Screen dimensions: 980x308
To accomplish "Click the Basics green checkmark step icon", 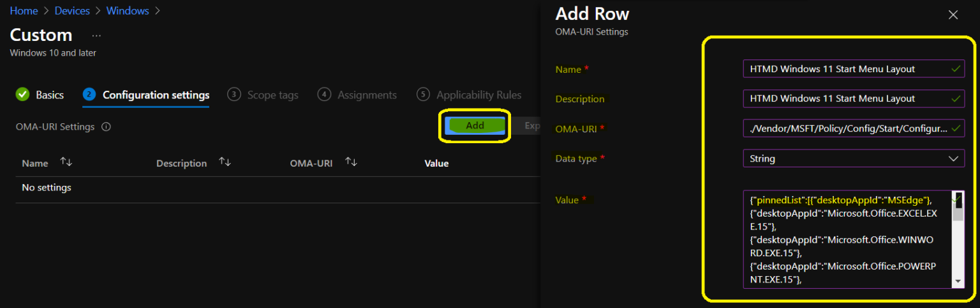I will click(x=23, y=95).
